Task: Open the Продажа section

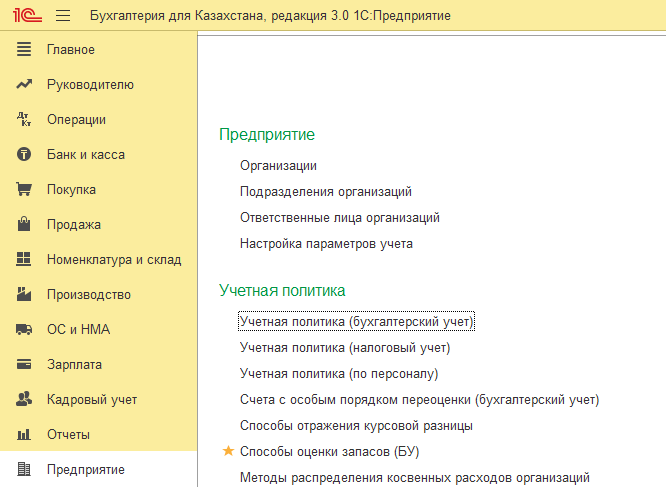Action: point(74,225)
